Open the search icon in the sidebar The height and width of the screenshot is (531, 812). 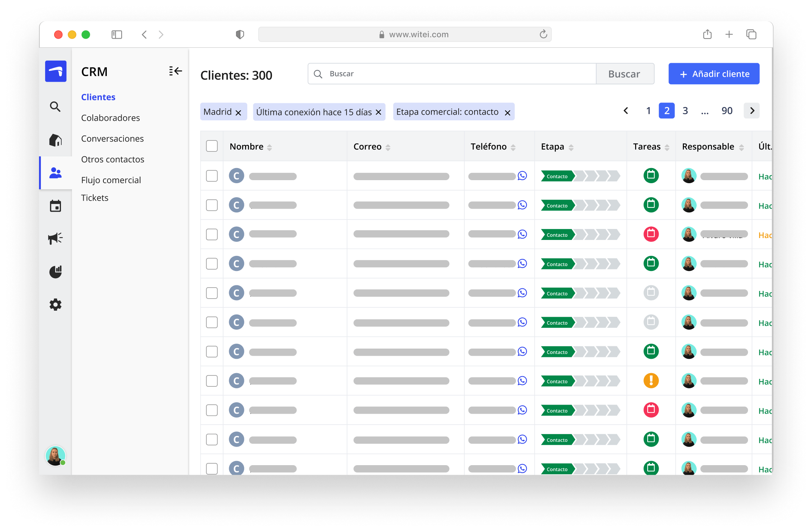pos(55,107)
